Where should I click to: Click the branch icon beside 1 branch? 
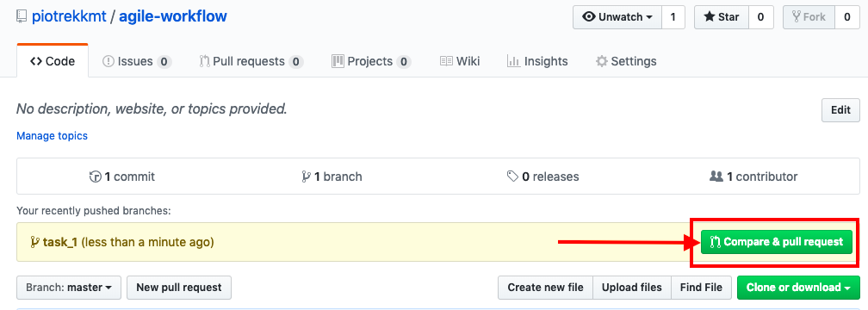pyautogui.click(x=306, y=177)
